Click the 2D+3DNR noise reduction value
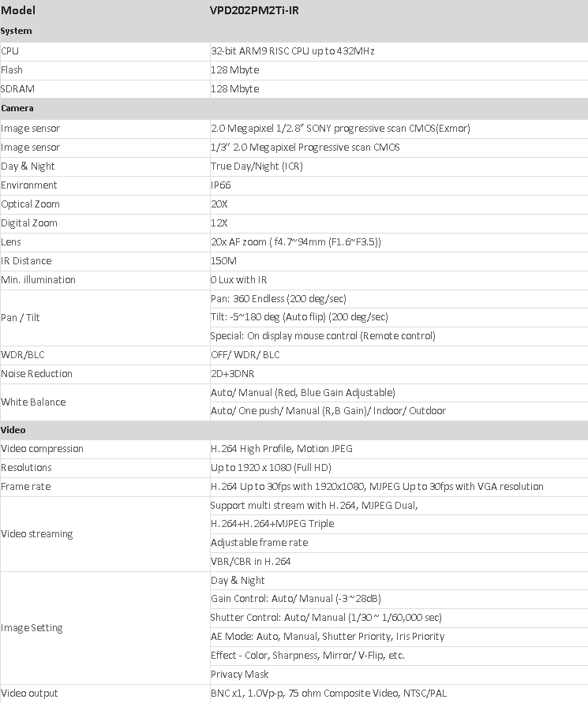Viewport: 588px width, 703px height. point(232,373)
